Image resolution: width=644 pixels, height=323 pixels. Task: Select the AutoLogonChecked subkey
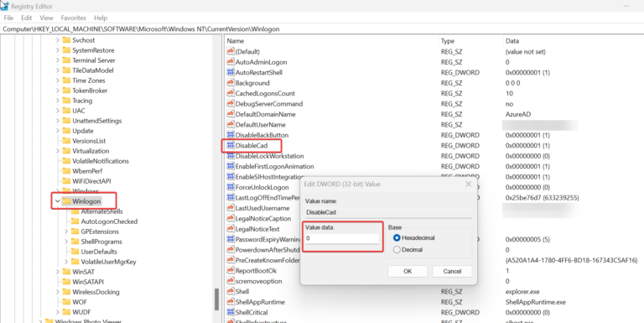(109, 221)
